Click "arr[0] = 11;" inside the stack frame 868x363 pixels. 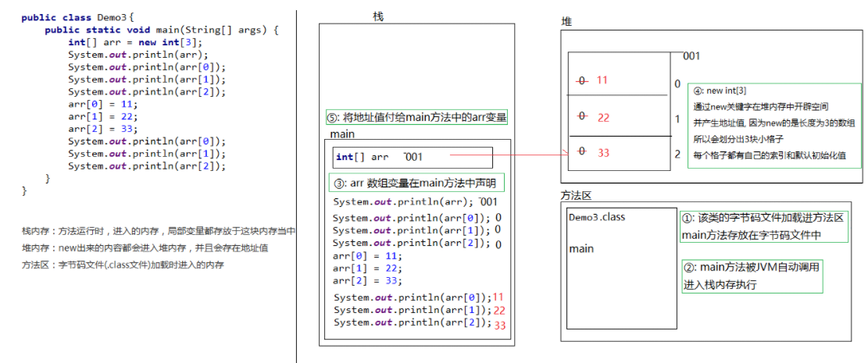[367, 255]
